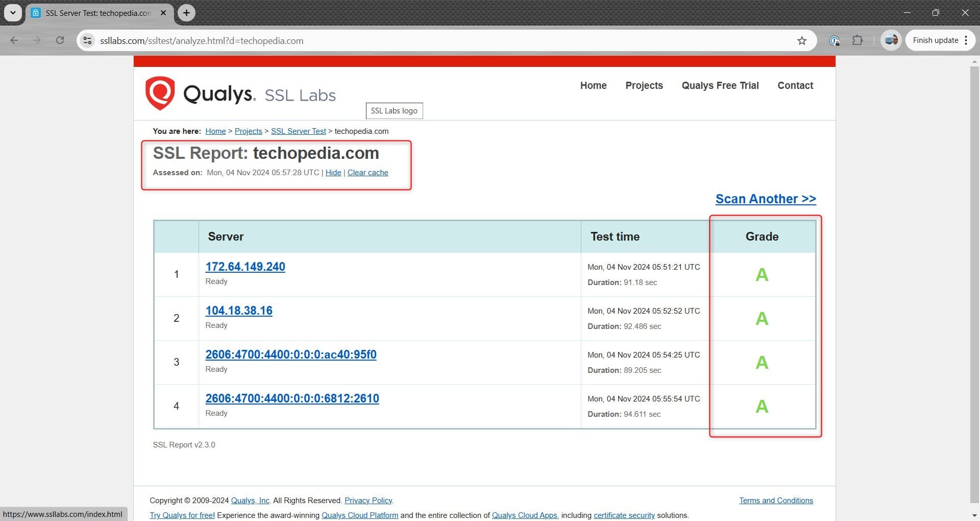Open the Chrome profile avatar
This screenshot has height=521, width=980.
click(x=891, y=40)
